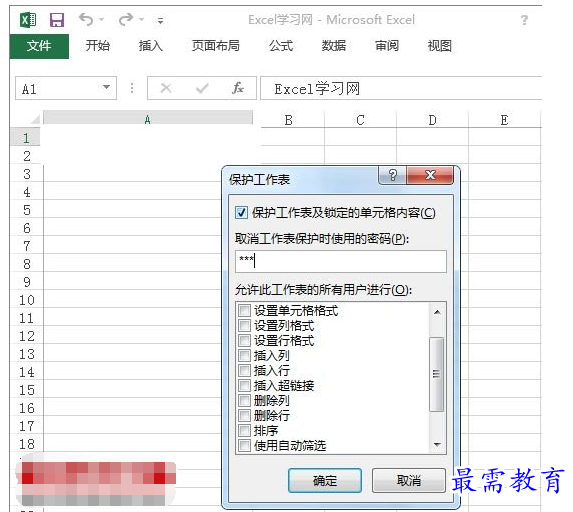Switch to the 视图 tab

[440, 46]
